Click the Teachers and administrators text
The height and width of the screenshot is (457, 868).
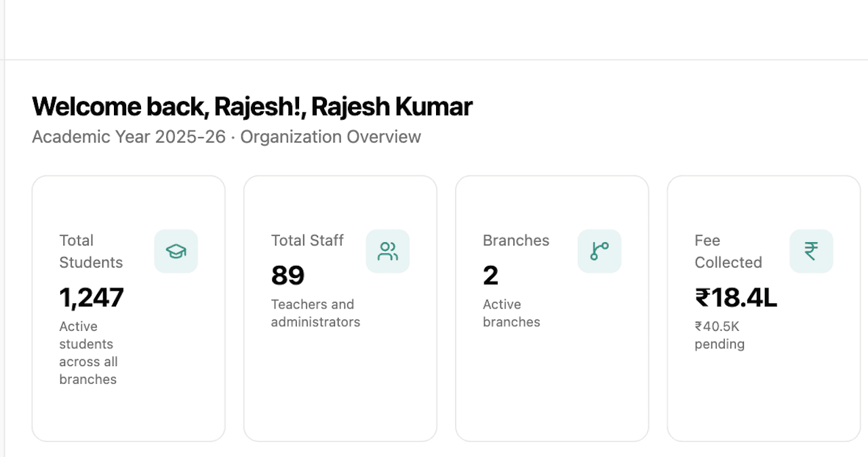(315, 313)
